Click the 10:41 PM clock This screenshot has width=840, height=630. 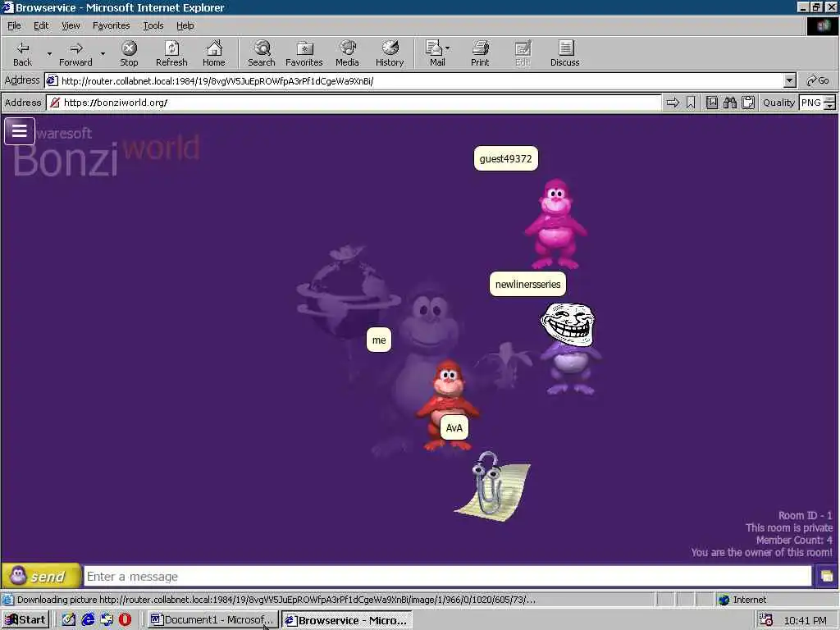(806, 620)
